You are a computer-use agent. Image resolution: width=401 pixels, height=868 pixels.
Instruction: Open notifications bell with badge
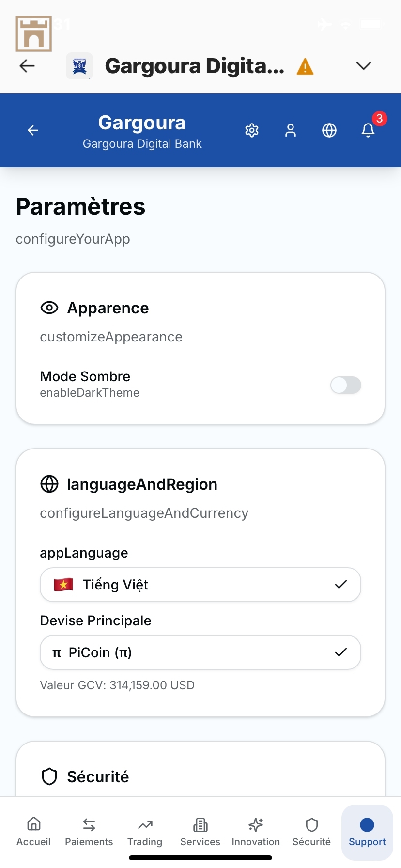pos(369,130)
